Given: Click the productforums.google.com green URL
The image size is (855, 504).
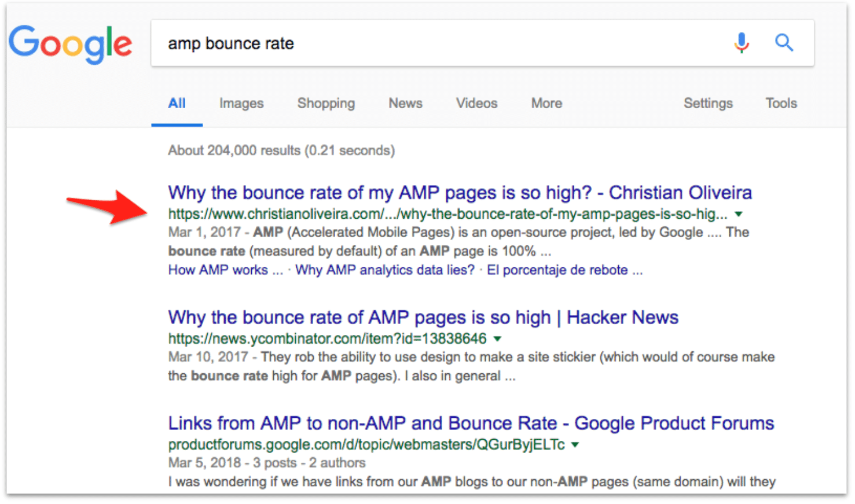Looking at the screenshot, I should [366, 444].
